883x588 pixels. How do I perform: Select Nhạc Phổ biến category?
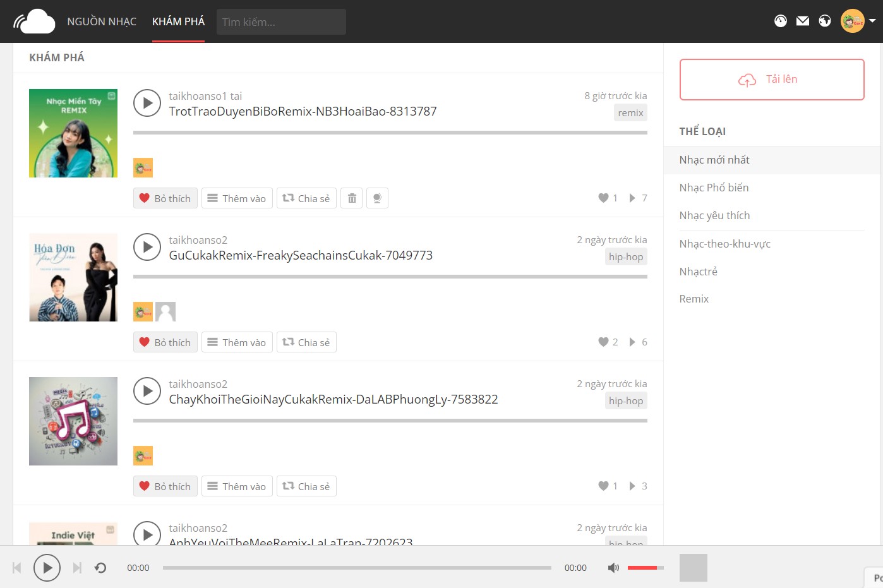(714, 188)
